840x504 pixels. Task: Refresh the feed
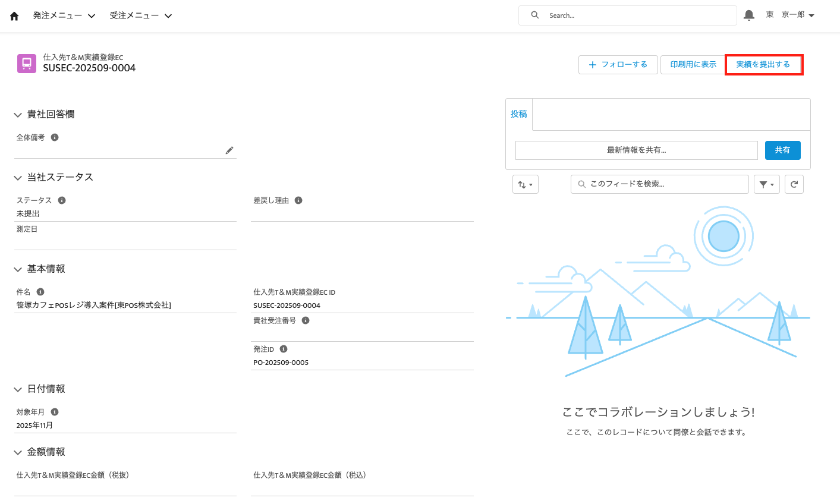click(x=794, y=184)
